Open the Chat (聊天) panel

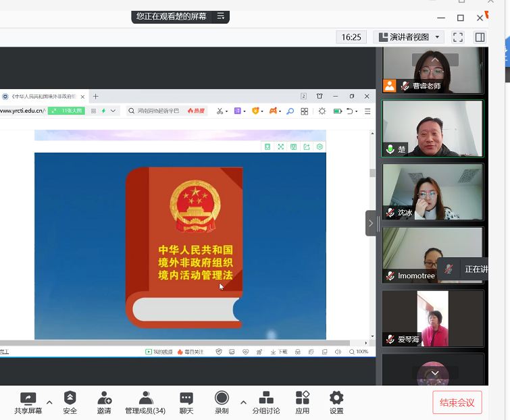[x=186, y=402]
